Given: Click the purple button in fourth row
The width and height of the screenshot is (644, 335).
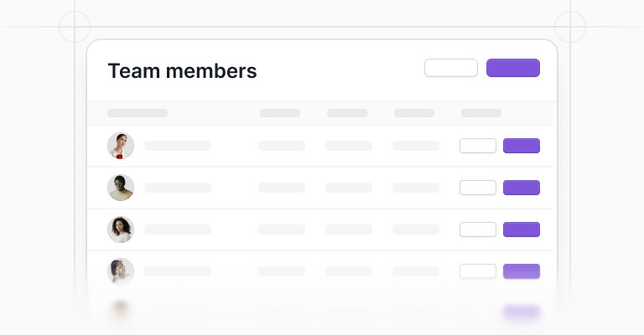Looking at the screenshot, I should point(522,271).
